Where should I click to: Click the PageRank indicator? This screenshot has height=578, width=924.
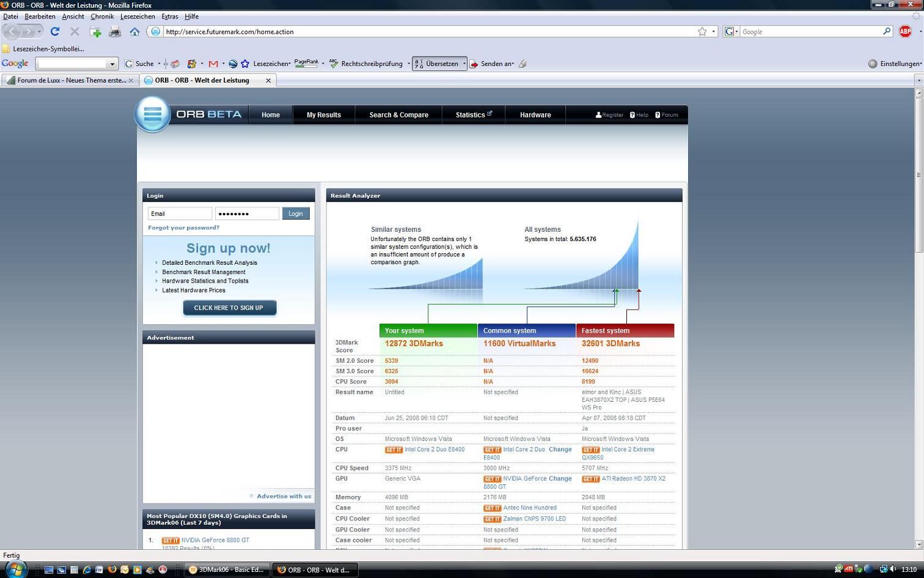click(306, 63)
